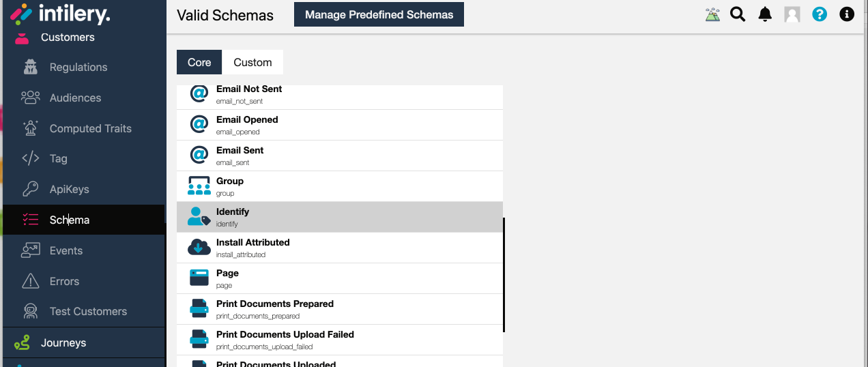Click the schema list vertical scrollbar
Screen dimensions: 868x367
[x=504, y=275]
